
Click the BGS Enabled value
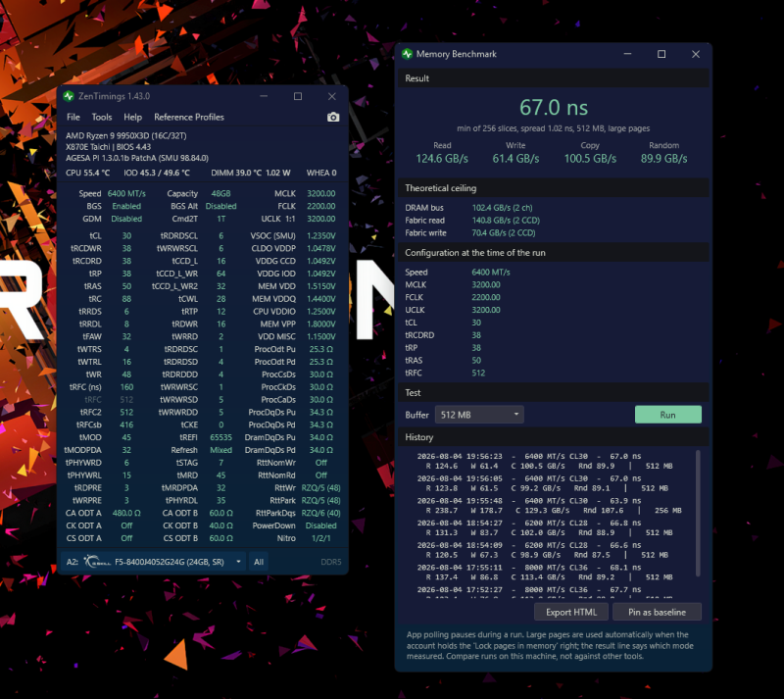point(126,206)
